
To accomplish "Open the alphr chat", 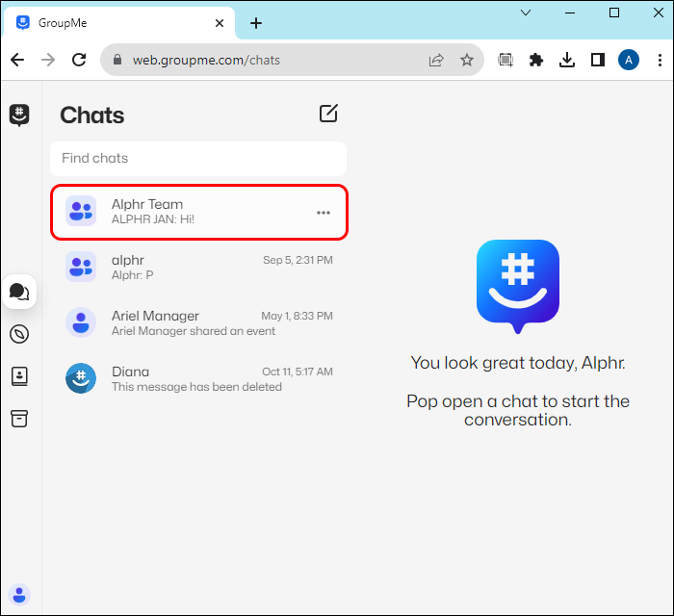I will (x=199, y=268).
